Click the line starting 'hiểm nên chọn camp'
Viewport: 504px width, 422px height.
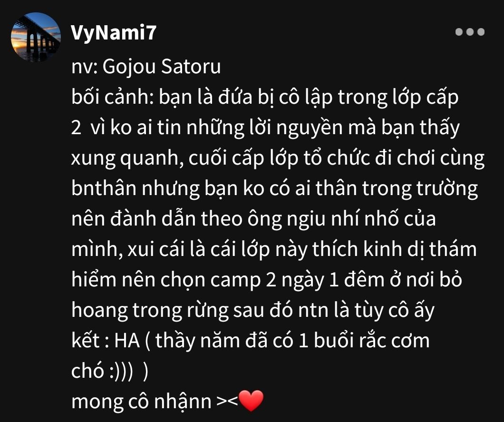coord(266,280)
